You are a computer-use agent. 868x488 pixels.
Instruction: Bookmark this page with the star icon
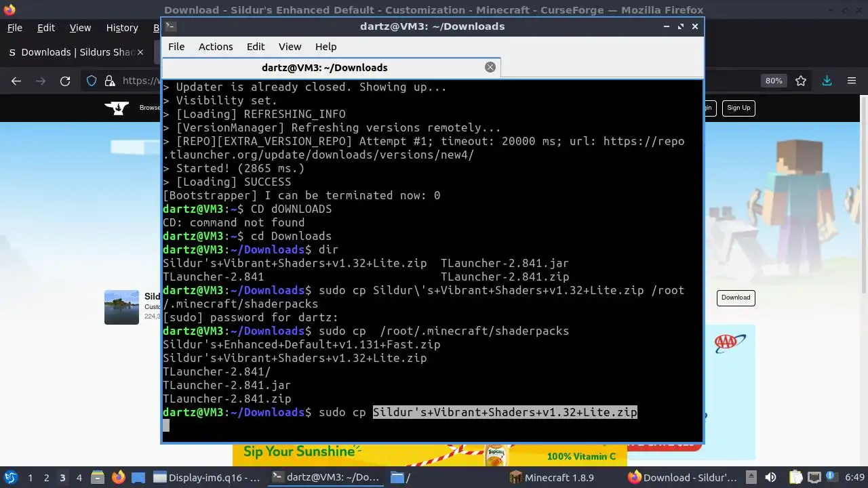pyautogui.click(x=801, y=81)
